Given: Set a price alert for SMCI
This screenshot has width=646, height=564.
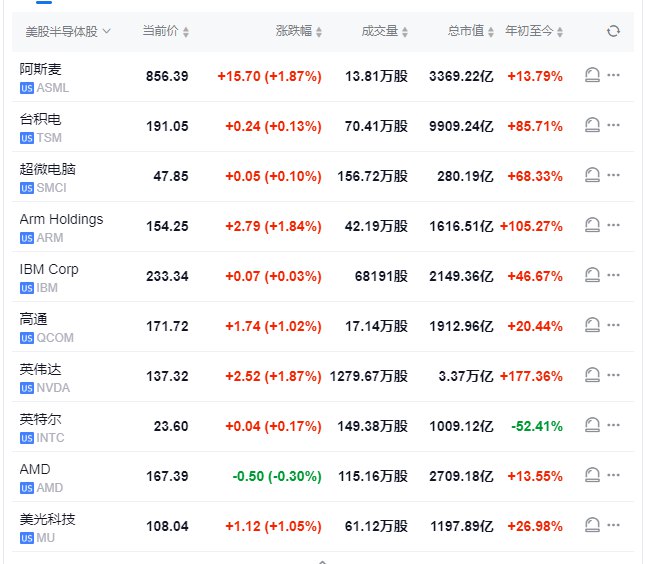Looking at the screenshot, I should [592, 175].
